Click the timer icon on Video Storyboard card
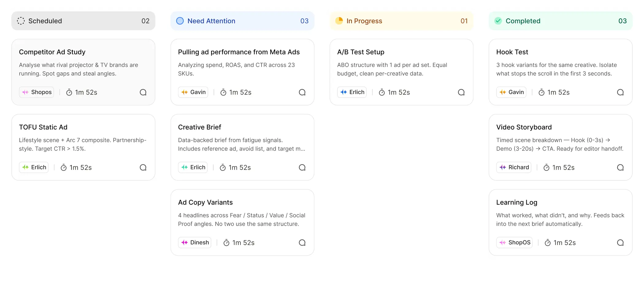This screenshot has width=644, height=301. (547, 167)
